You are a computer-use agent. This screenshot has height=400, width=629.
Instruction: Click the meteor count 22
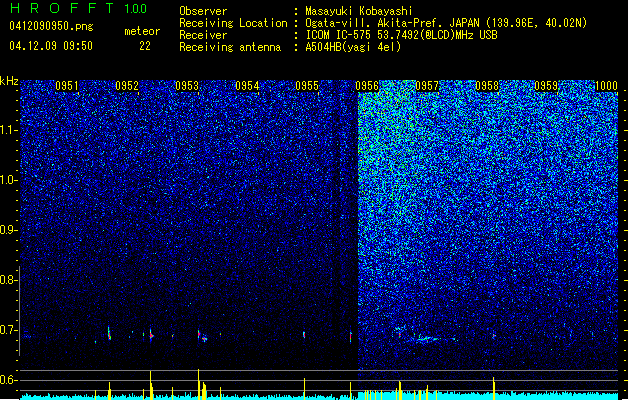coord(145,46)
